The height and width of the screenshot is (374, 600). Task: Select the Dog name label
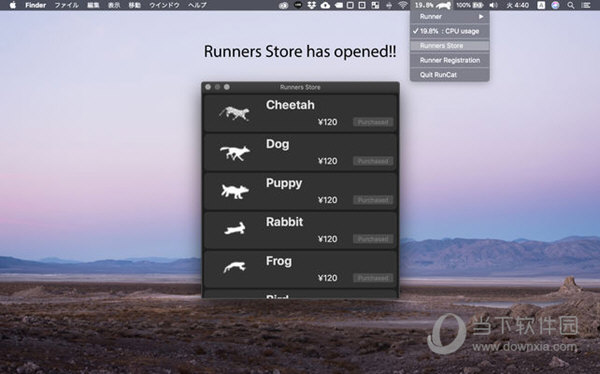(x=277, y=144)
